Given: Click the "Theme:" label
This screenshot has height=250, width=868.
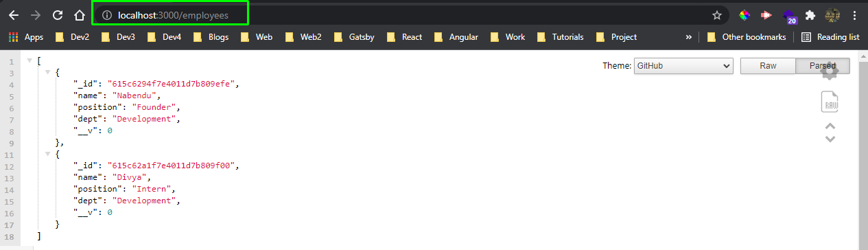Looking at the screenshot, I should tap(617, 66).
